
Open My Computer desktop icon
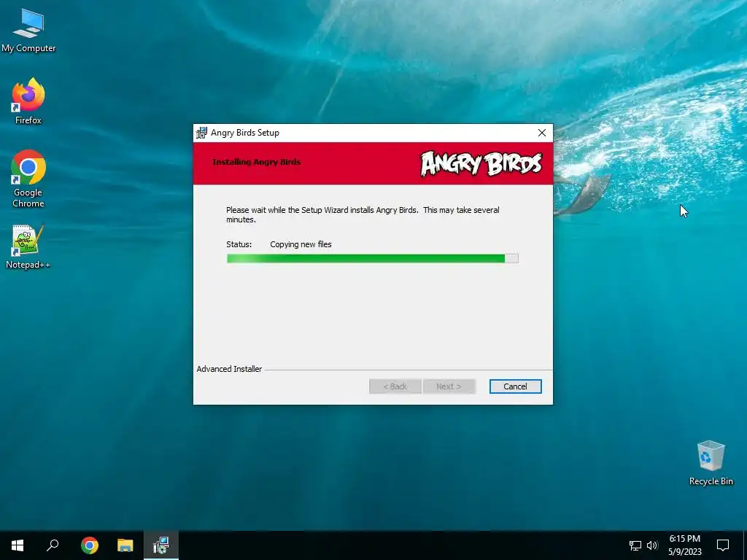(x=28, y=30)
